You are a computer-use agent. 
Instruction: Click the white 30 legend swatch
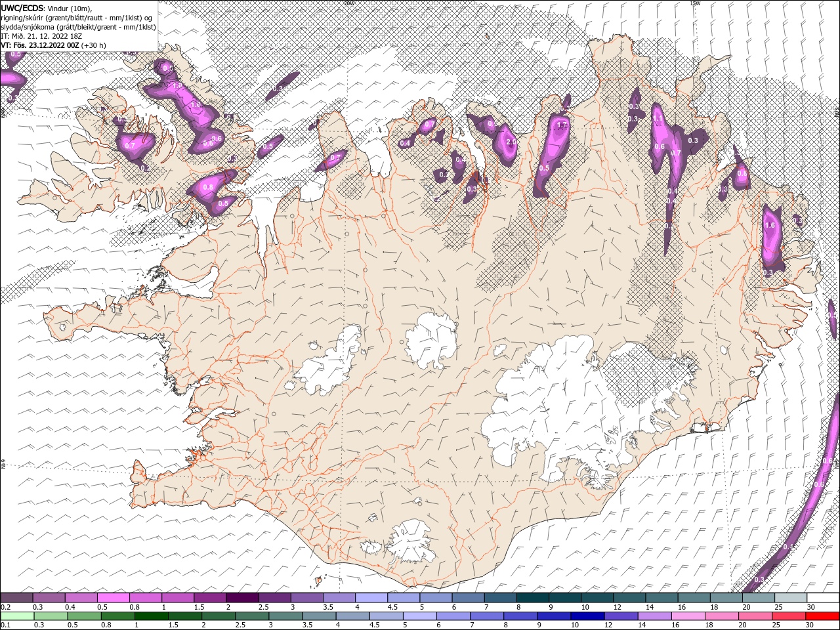(x=823, y=598)
